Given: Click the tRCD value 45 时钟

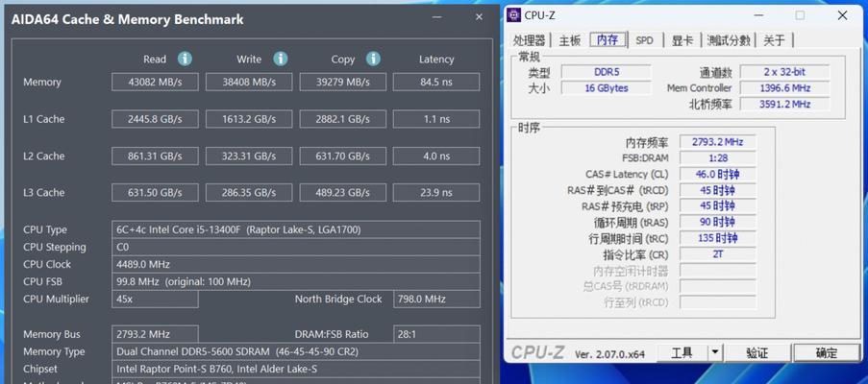Looking at the screenshot, I should coord(717,190).
